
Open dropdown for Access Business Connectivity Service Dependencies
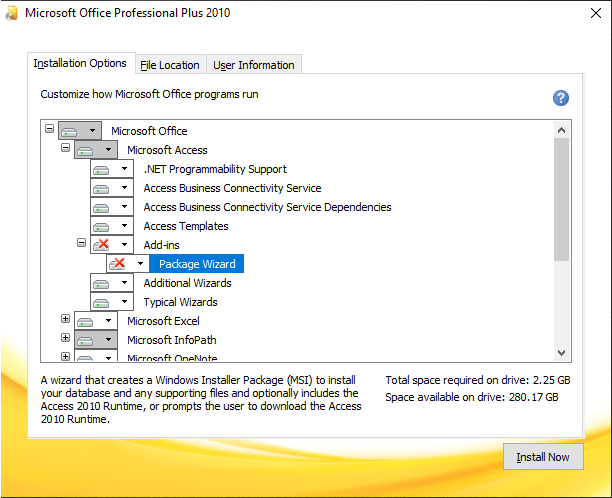pos(112,207)
